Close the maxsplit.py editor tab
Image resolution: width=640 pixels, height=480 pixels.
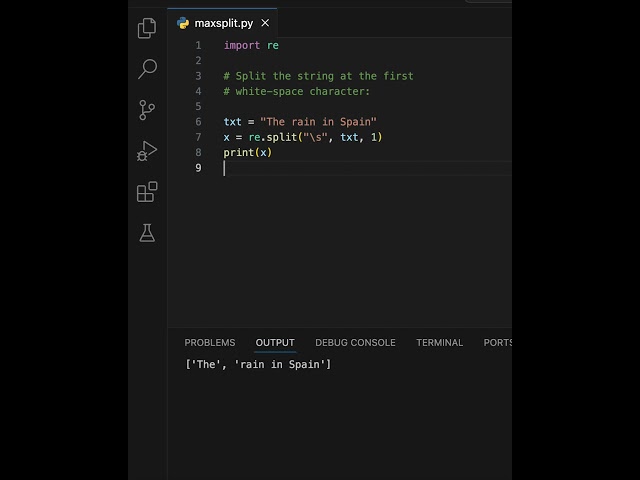265,23
